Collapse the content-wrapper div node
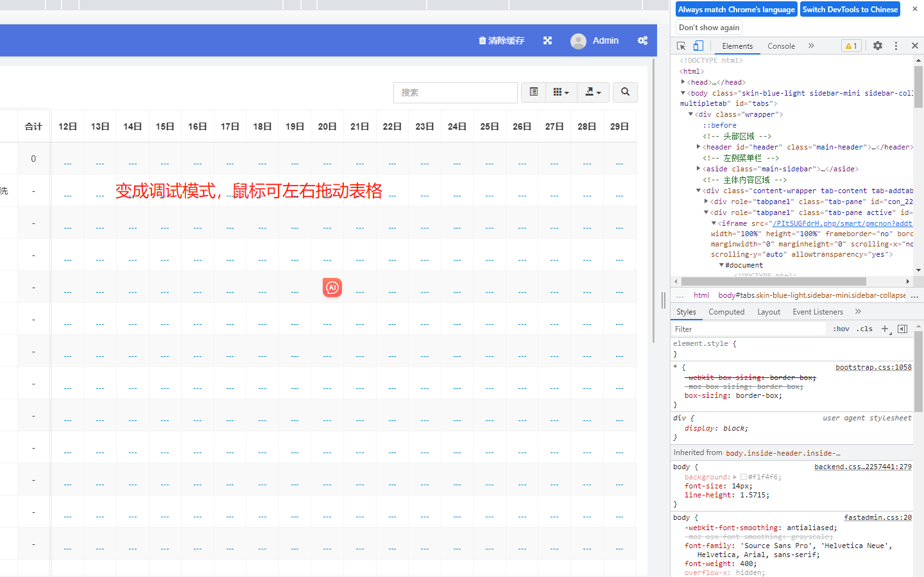The height and width of the screenshot is (577, 924). pos(699,191)
